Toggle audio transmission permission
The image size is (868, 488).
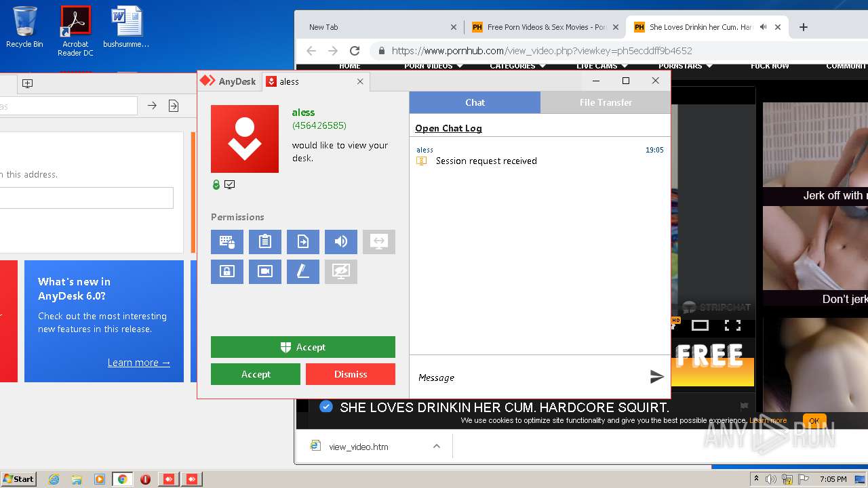[x=341, y=242]
